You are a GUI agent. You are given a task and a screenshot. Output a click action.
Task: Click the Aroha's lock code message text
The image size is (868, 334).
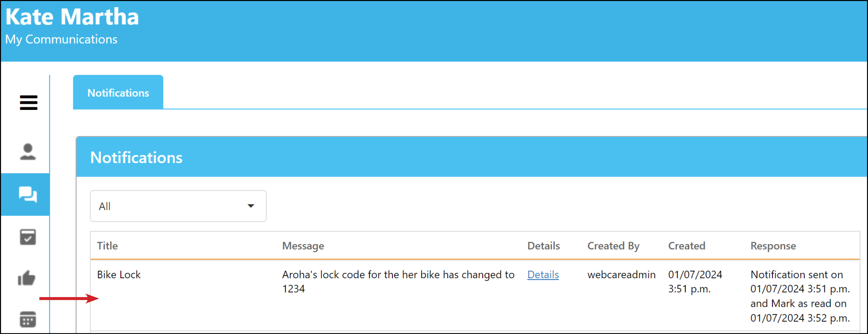(x=398, y=282)
